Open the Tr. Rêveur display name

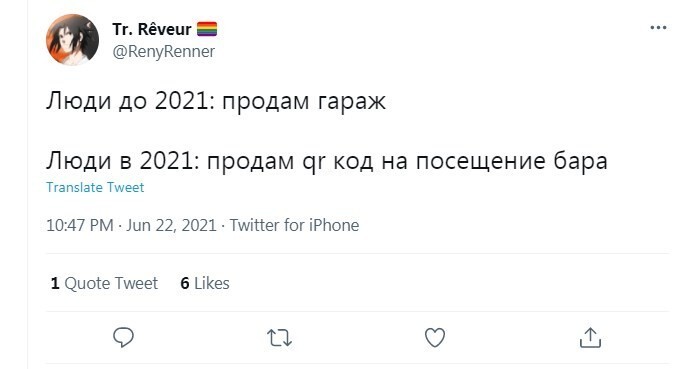152,29
